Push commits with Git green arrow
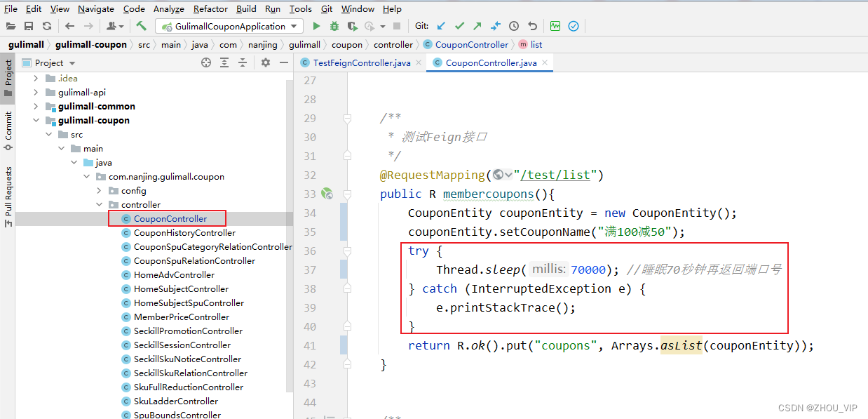The width and height of the screenshot is (868, 419). [x=477, y=26]
